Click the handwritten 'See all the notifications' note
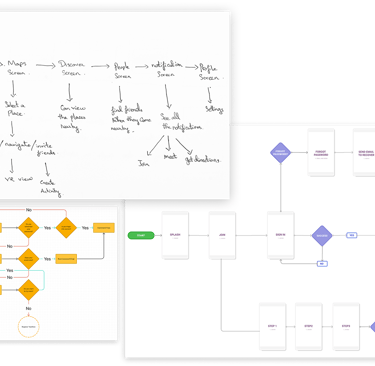Image resolution: width=375 pixels, height=366 pixels. click(181, 122)
